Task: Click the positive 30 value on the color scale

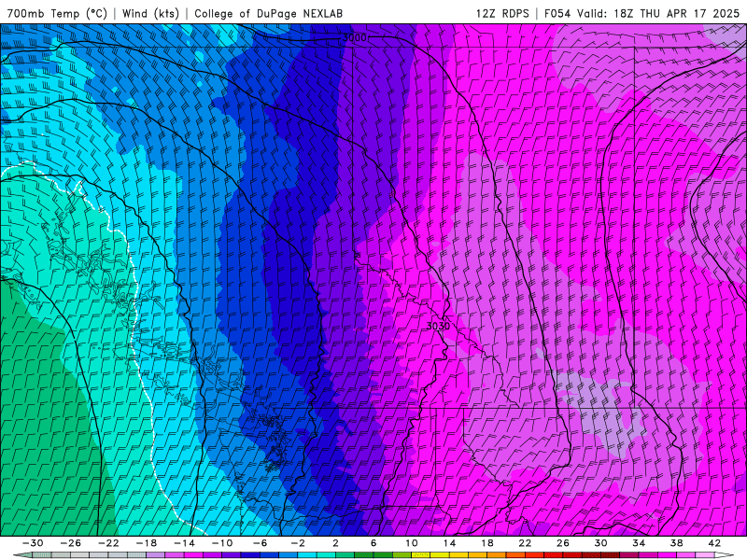Action: click(600, 543)
